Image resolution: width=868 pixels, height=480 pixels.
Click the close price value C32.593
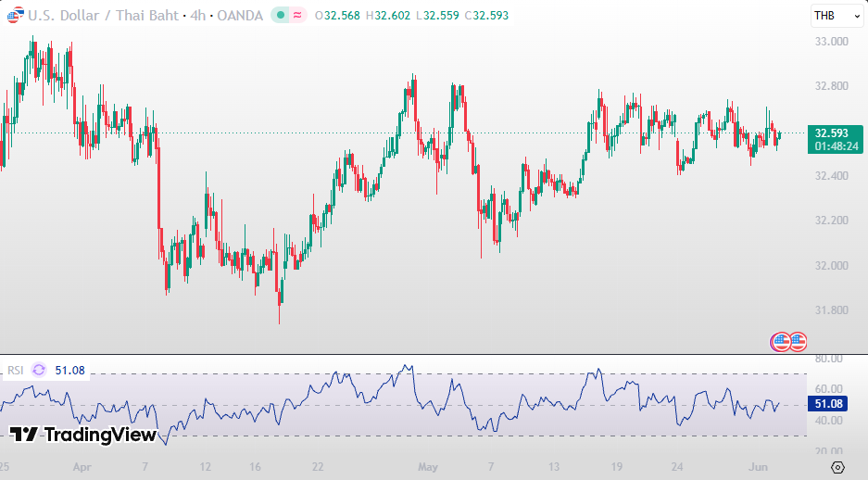click(486, 16)
